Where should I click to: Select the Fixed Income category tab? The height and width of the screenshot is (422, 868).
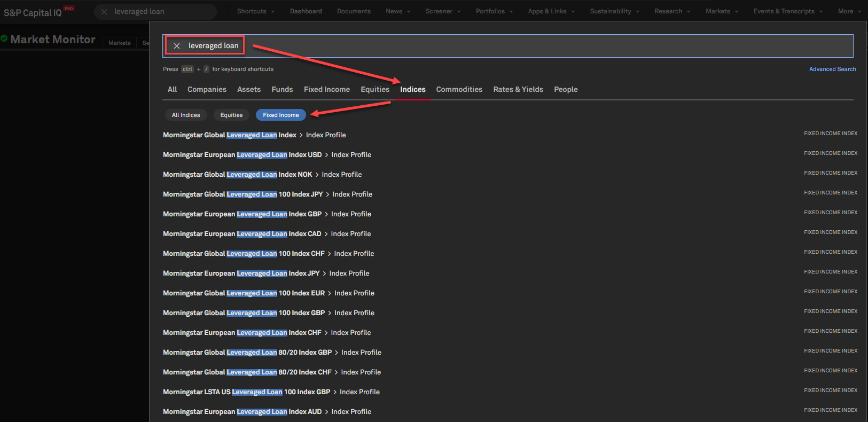[x=327, y=89]
